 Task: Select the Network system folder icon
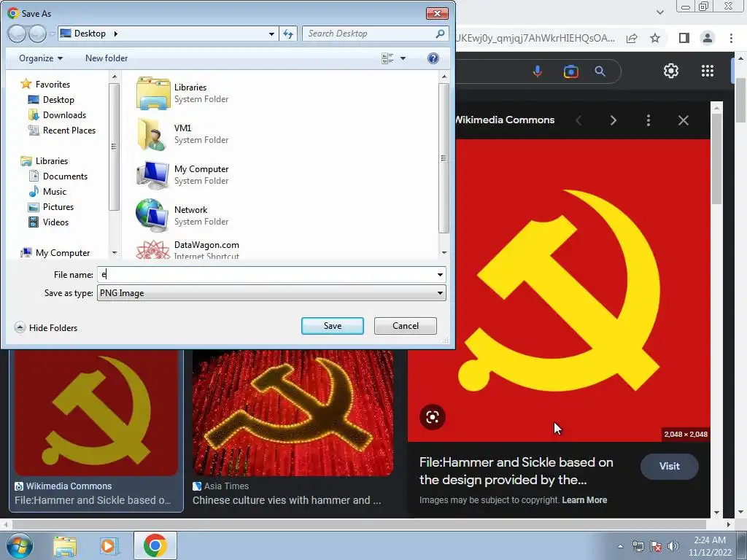tap(153, 215)
